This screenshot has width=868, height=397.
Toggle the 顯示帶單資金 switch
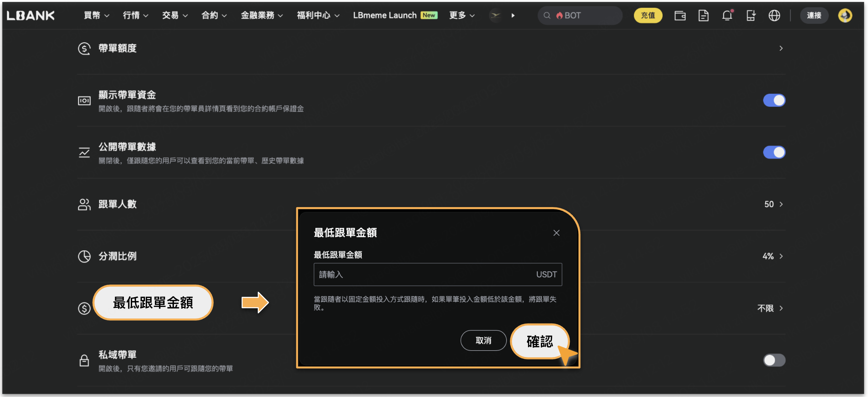click(774, 101)
